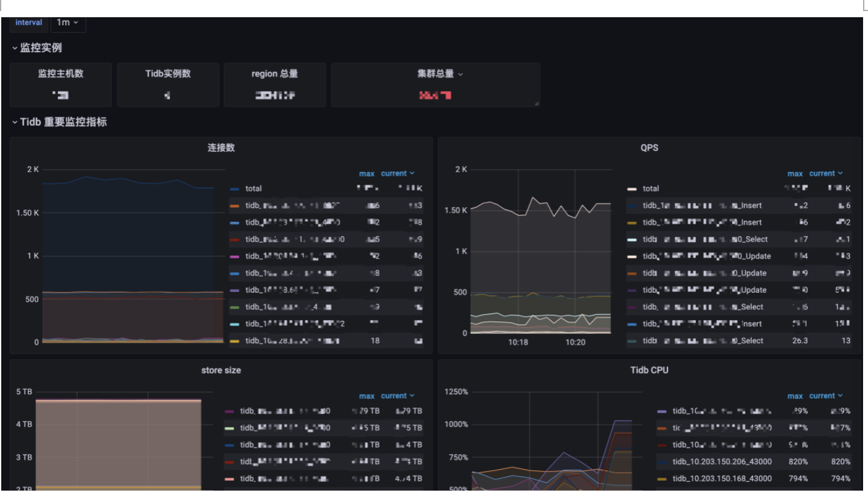Sort Tidb CPU legend by max column
This screenshot has height=498, width=868.
(795, 397)
